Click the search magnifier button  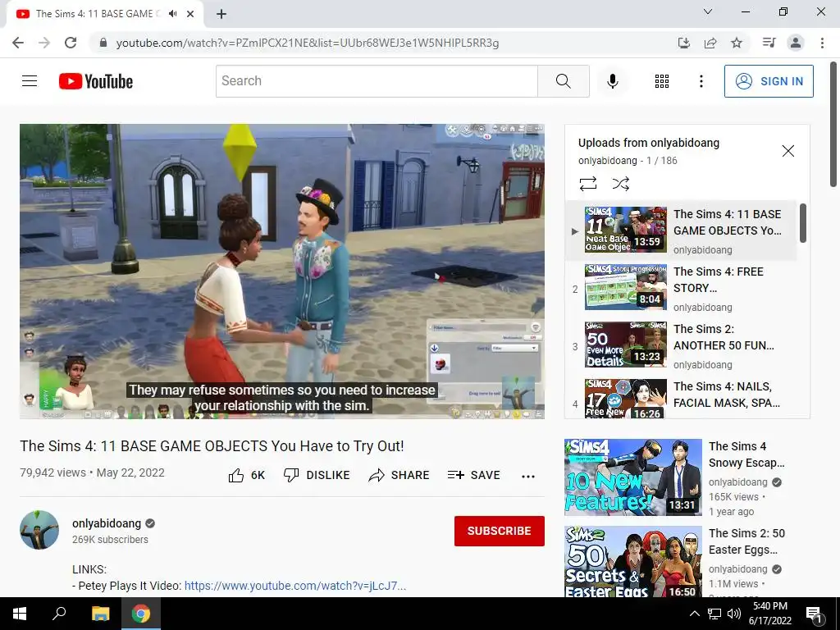[563, 81]
